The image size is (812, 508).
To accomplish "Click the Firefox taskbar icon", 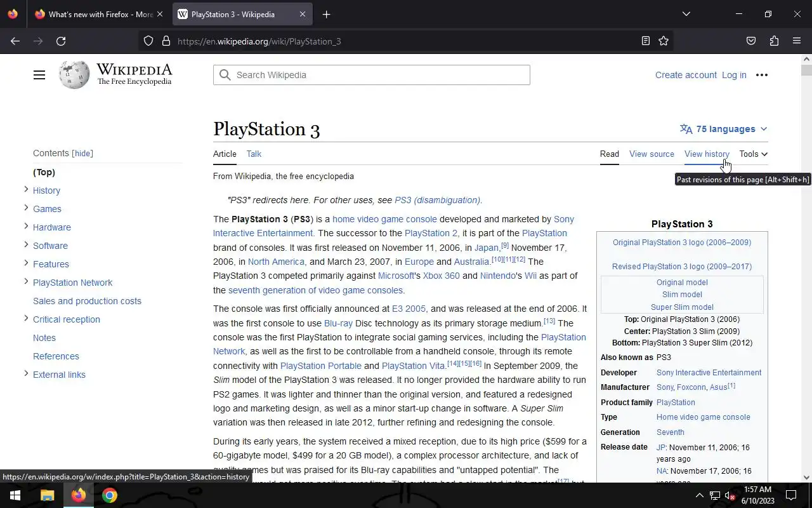I will 79,495.
